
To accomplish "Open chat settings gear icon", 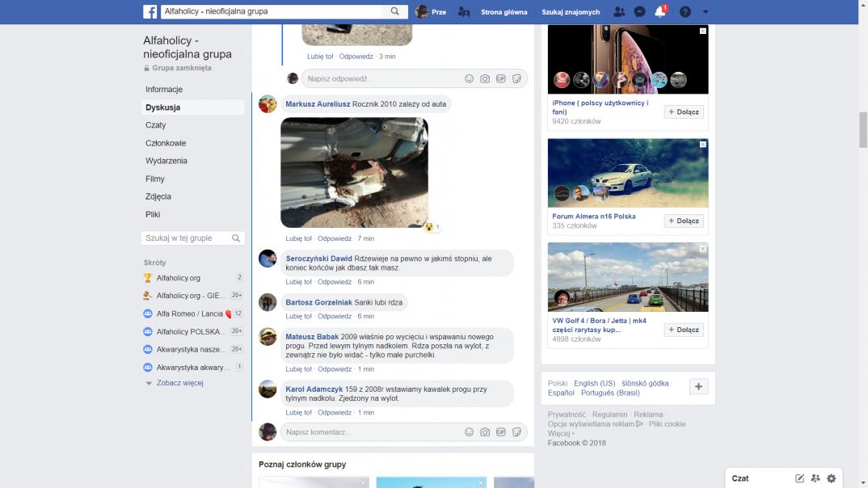I will 832,478.
